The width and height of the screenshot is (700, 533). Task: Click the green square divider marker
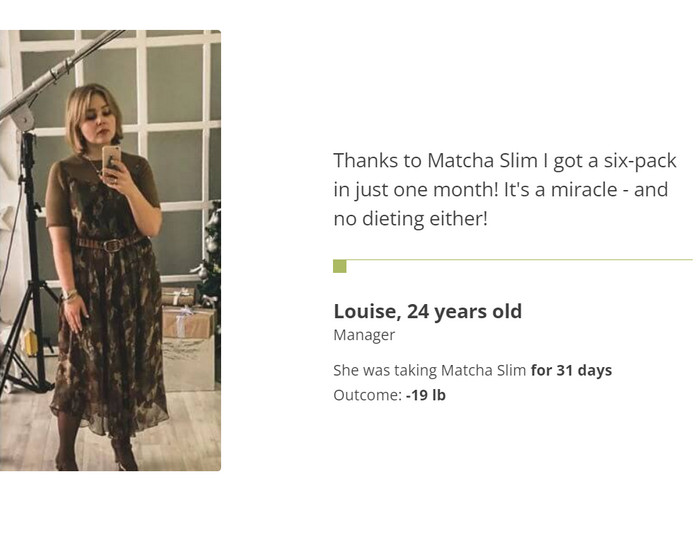pos(340,266)
